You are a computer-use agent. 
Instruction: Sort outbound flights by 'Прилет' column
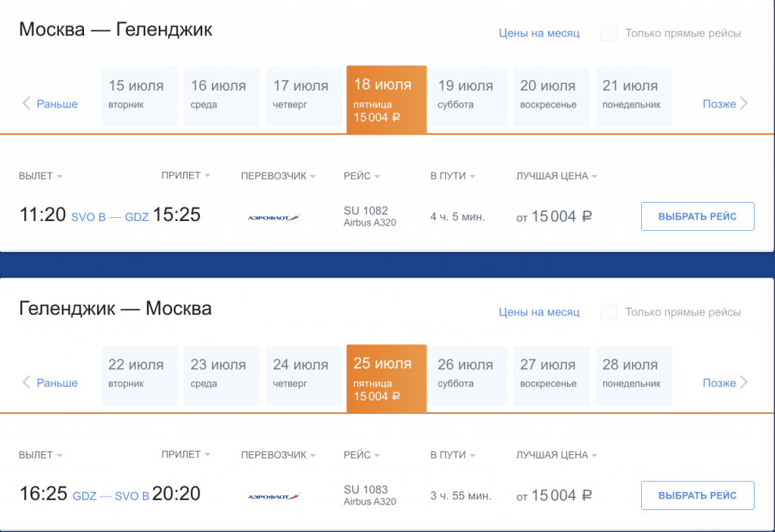(185, 176)
